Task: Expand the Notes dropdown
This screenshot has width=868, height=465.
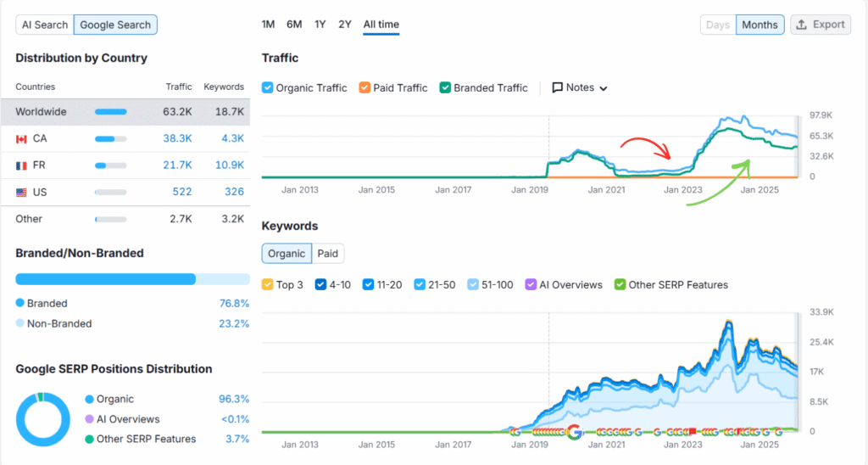Action: point(604,88)
